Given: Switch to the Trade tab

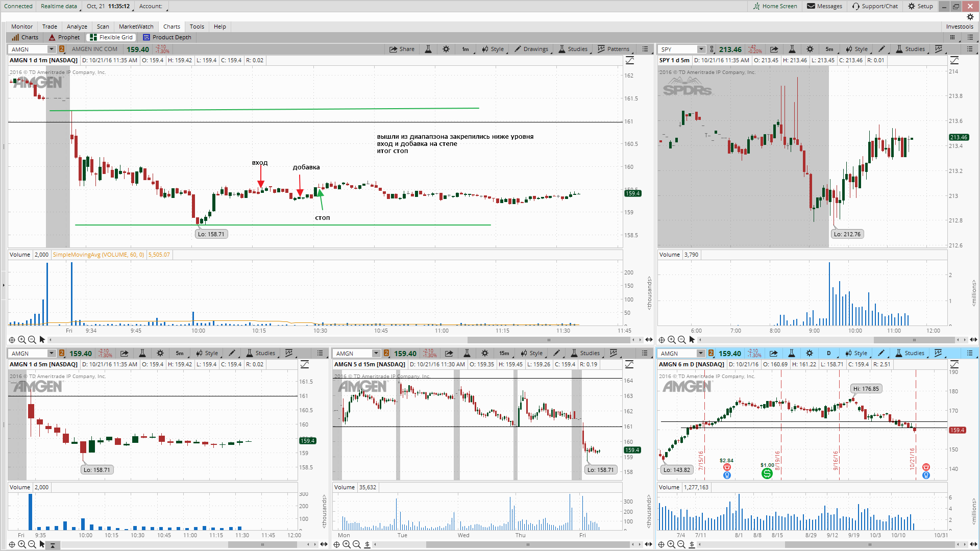Looking at the screenshot, I should (x=50, y=27).
